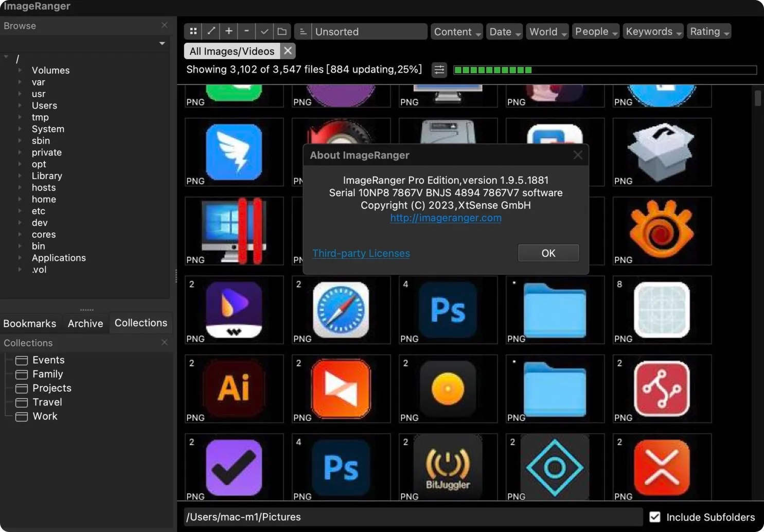Screen dimensions: 764x532
Task: Select the orange-red play triangle thumbnail
Action: (341, 388)
